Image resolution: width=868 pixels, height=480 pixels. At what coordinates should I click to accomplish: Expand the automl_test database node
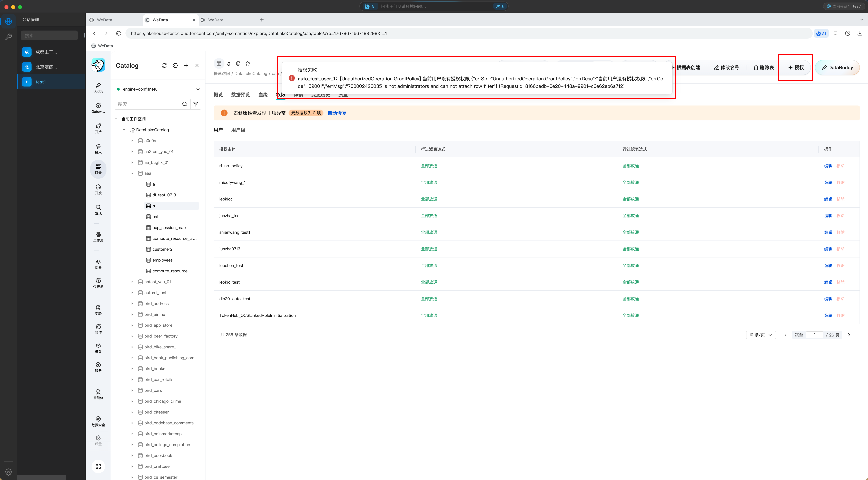(132, 293)
